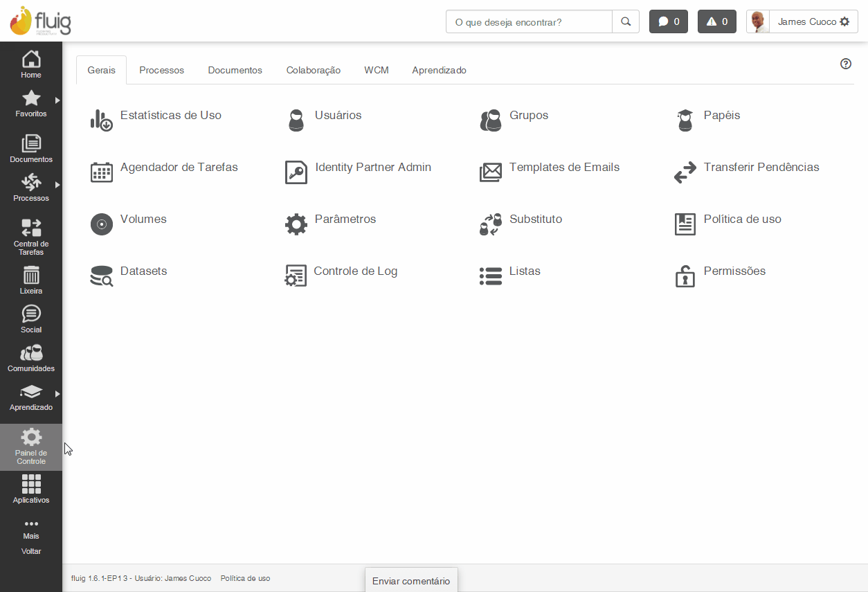Open the Estatísticas de Uso icon
This screenshot has width=868, height=592.
coord(101,120)
